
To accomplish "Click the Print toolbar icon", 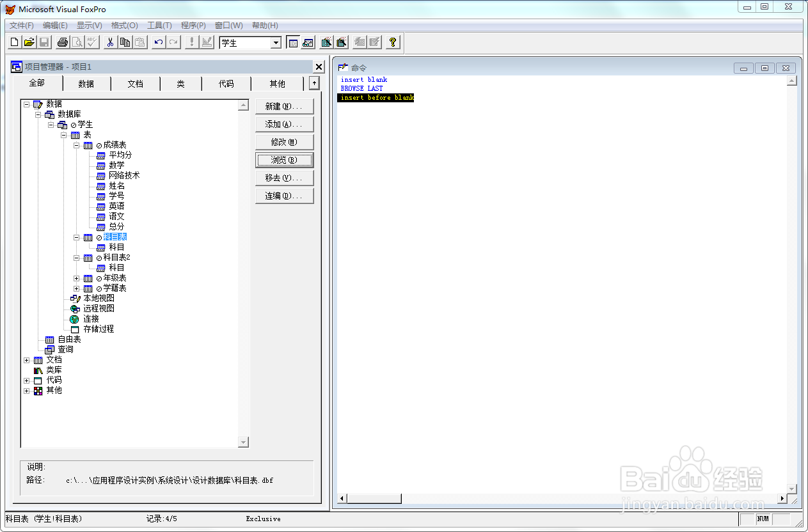I will [x=63, y=42].
